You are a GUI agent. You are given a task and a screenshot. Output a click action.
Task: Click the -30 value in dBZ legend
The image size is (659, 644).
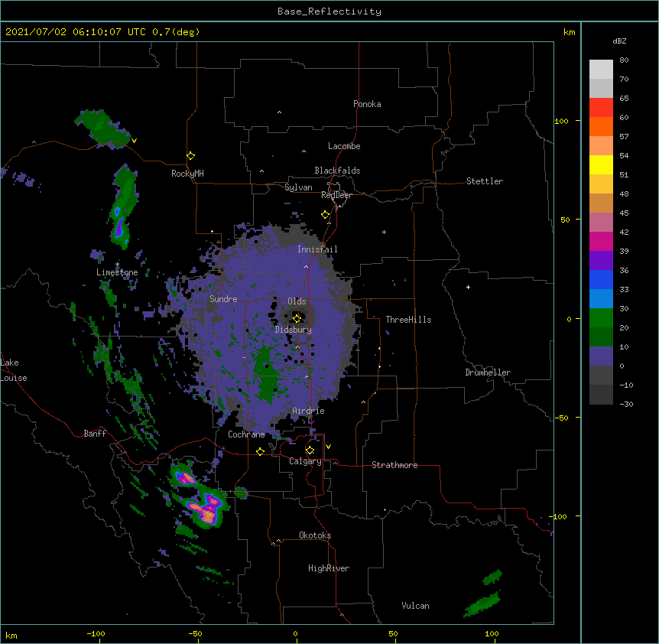[626, 405]
